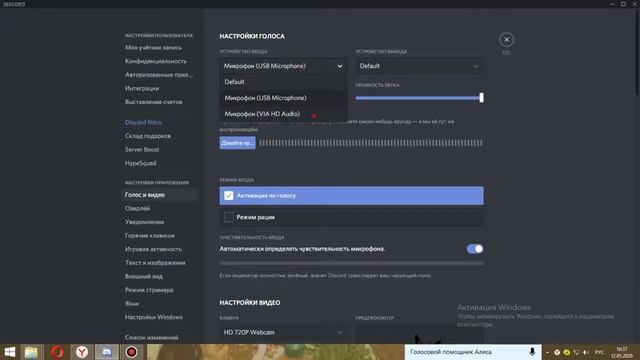Check the Режим рации checkbox
The width and height of the screenshot is (640, 360).
[x=229, y=217]
